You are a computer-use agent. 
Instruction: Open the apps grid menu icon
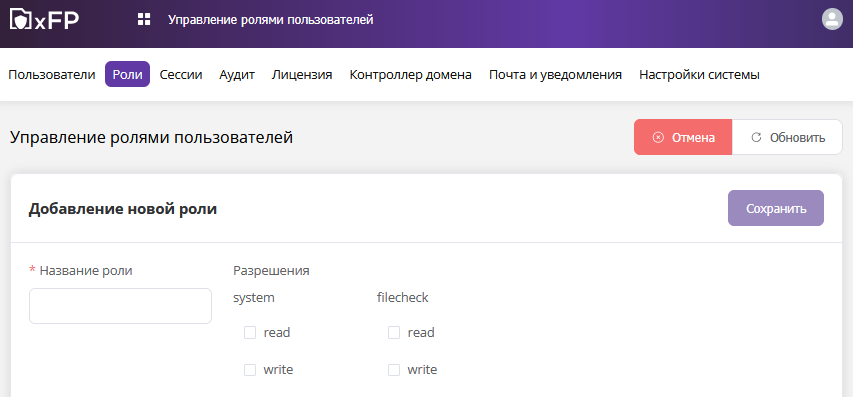click(x=144, y=20)
